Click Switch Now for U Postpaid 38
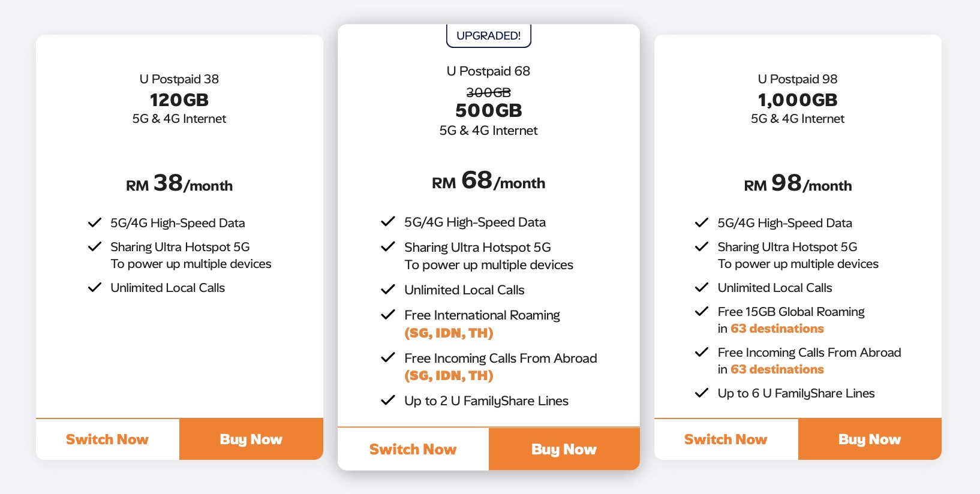This screenshot has height=494, width=980. 107,439
